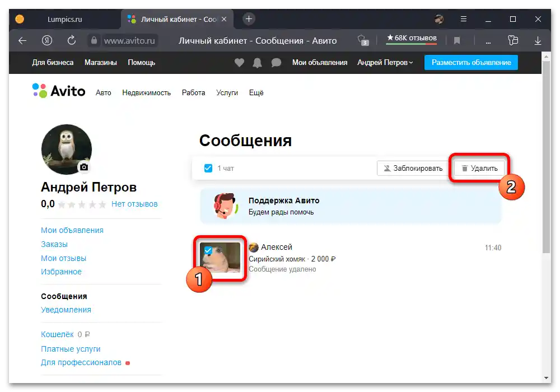Screen dimensions: 560x392
Task: Open the Заказы sidebar link
Action: pos(54,244)
